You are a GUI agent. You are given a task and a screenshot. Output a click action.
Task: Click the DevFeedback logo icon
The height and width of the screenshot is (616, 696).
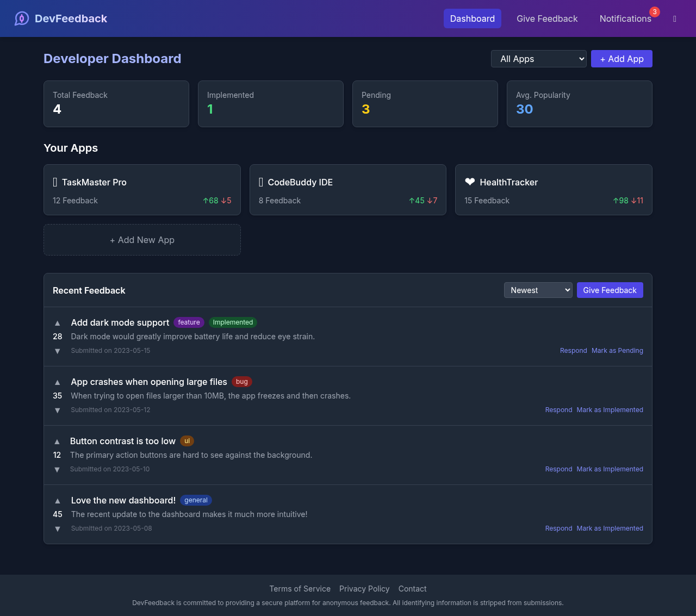(x=21, y=18)
